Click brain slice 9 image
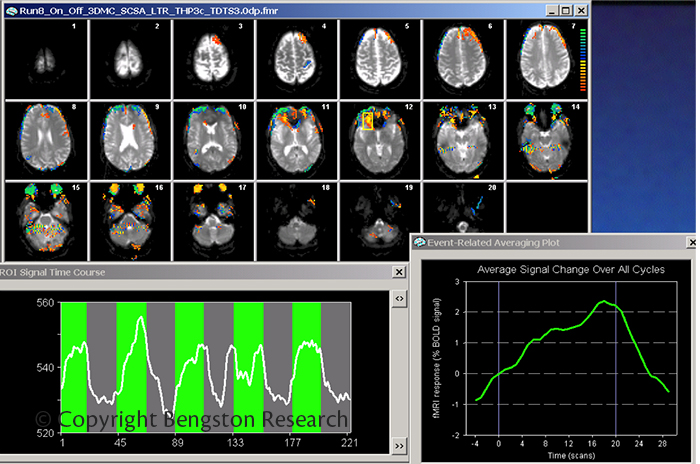 pyautogui.click(x=127, y=137)
